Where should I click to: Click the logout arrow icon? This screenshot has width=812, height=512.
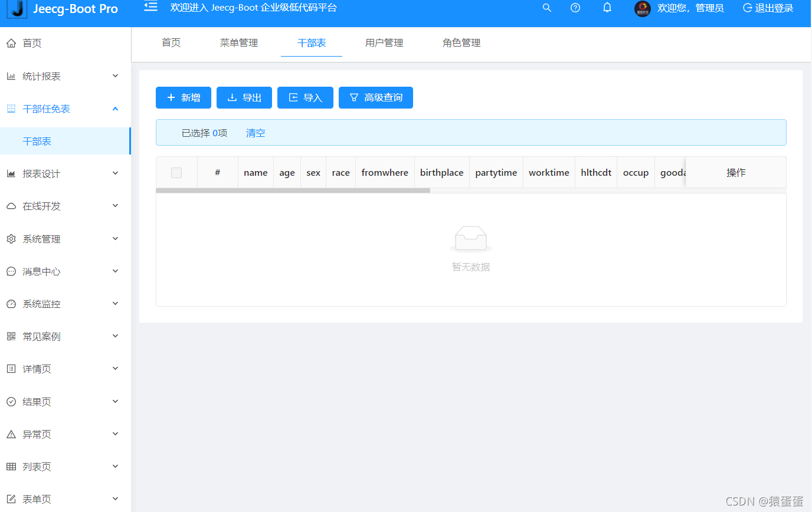tap(747, 8)
